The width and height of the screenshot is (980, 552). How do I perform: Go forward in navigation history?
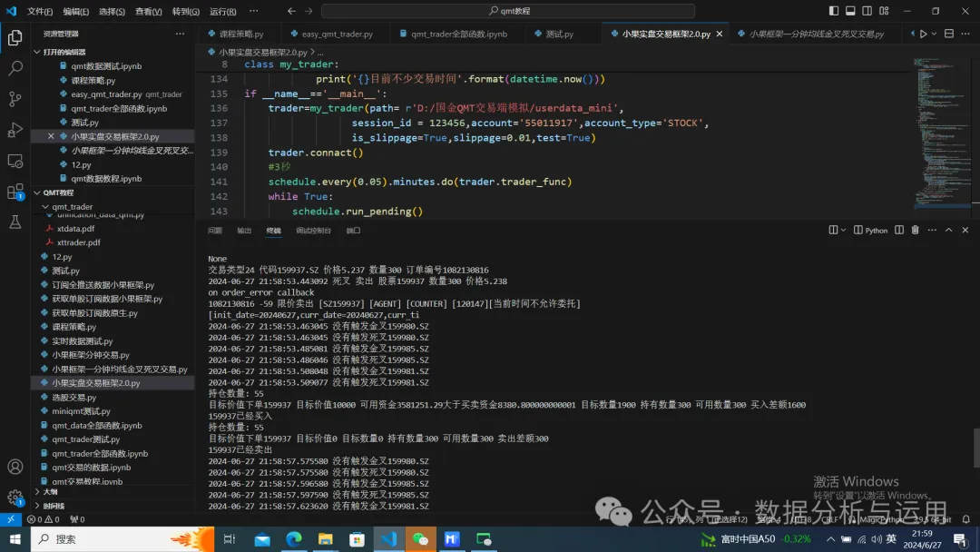click(309, 11)
